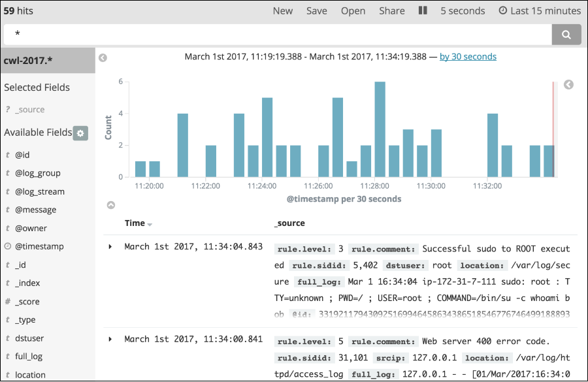Collapse the document table via the up chevron
Screen dimensions: 588x382
[x=110, y=204]
